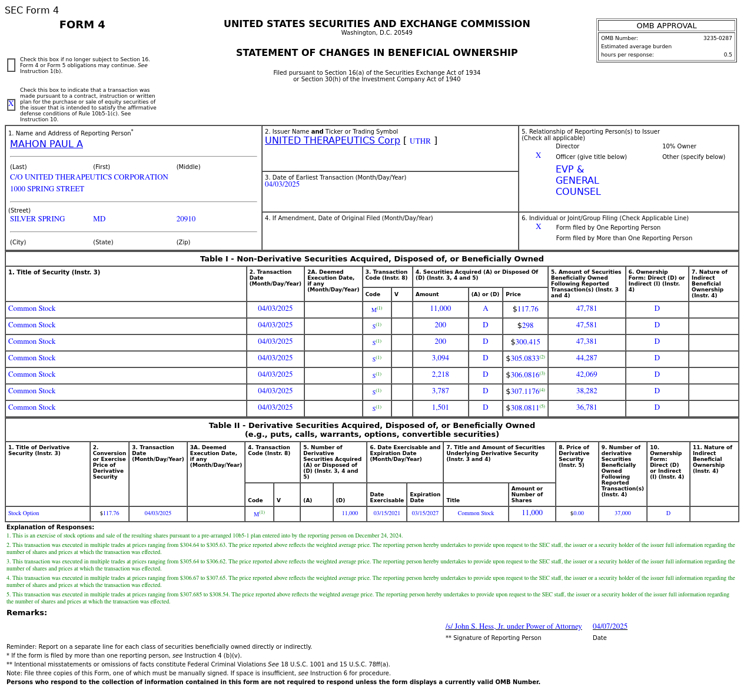This screenshot has width=744, height=700.
Task: Click the $306.0816 price cell
Action: (526, 374)
